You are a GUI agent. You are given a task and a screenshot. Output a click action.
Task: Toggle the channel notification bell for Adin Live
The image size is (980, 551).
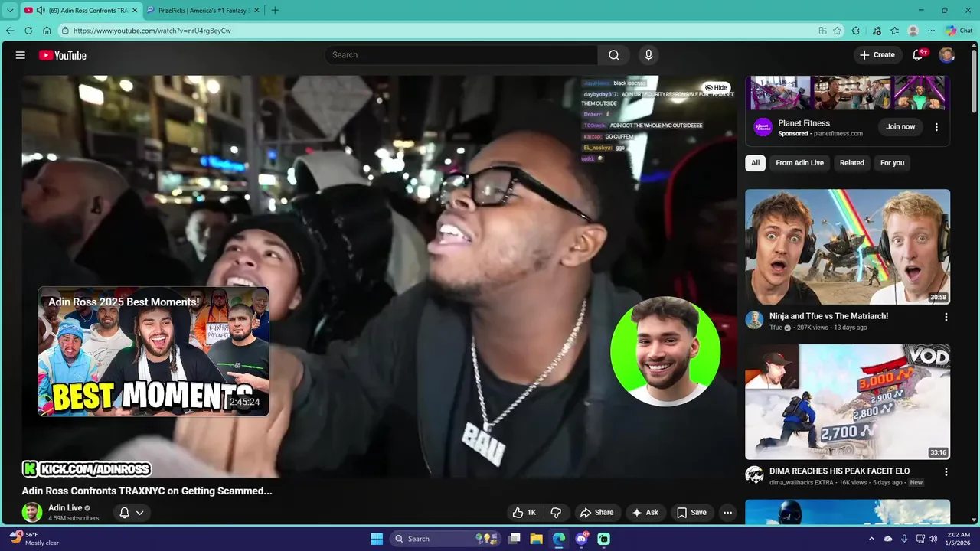coord(124,513)
